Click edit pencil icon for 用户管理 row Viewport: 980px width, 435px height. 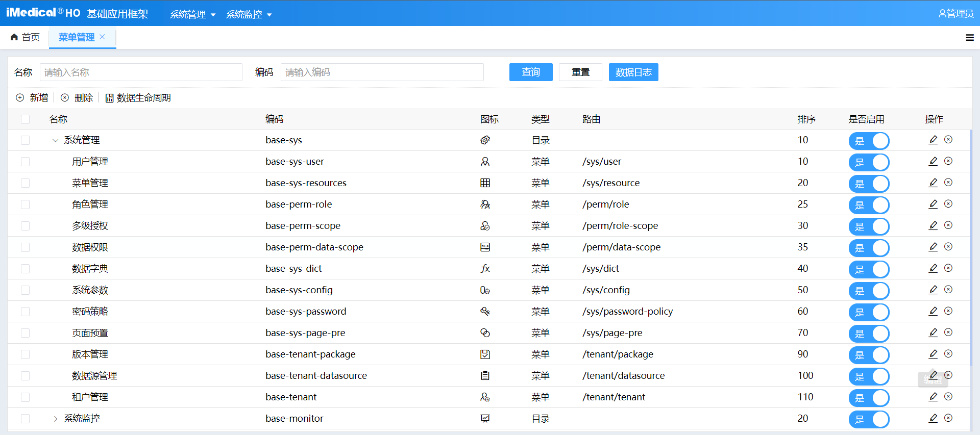click(933, 161)
